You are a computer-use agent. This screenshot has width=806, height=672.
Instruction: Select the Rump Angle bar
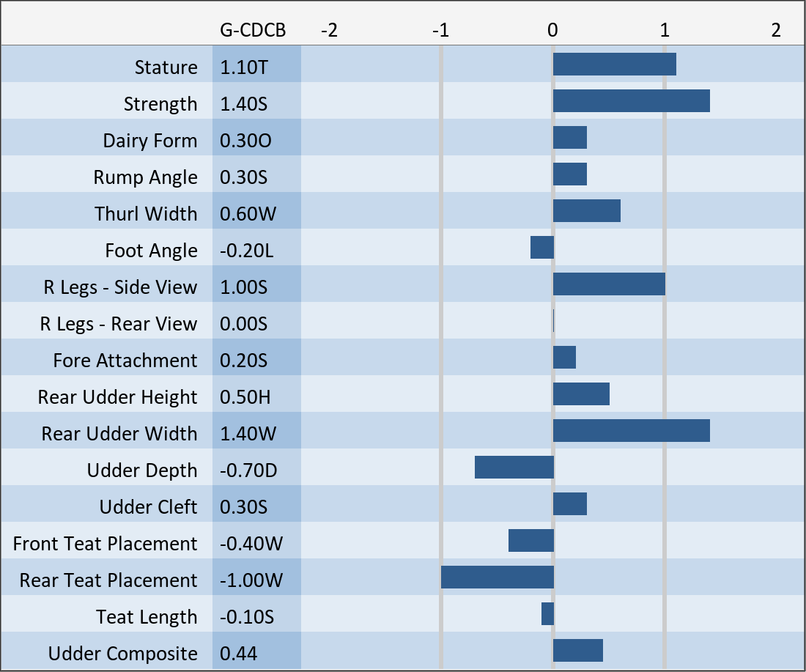coord(570,174)
